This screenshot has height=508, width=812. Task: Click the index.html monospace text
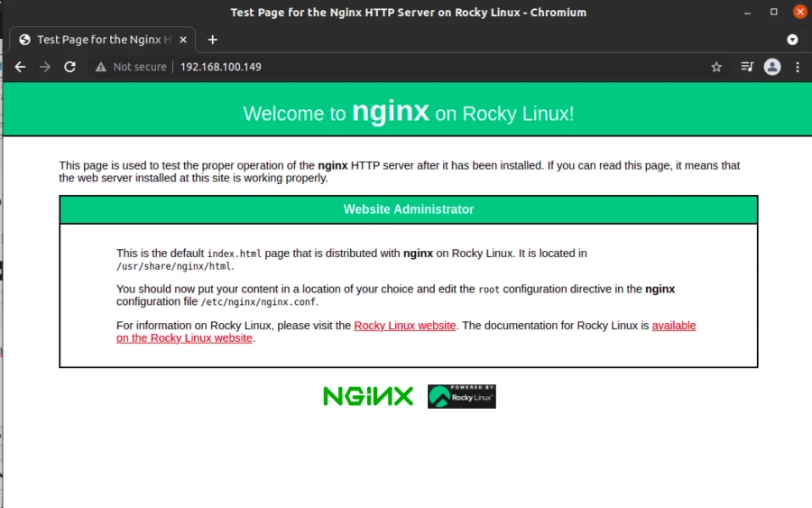[x=234, y=254]
